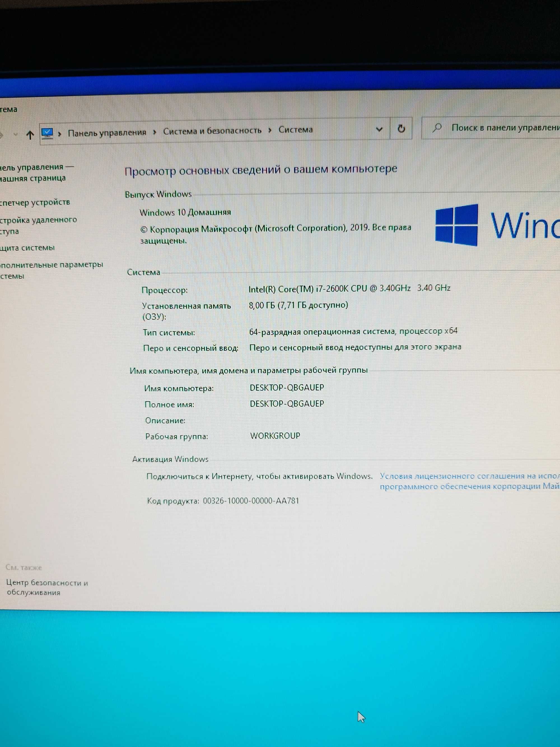Go to Панель управления breadcrumb

(x=107, y=132)
